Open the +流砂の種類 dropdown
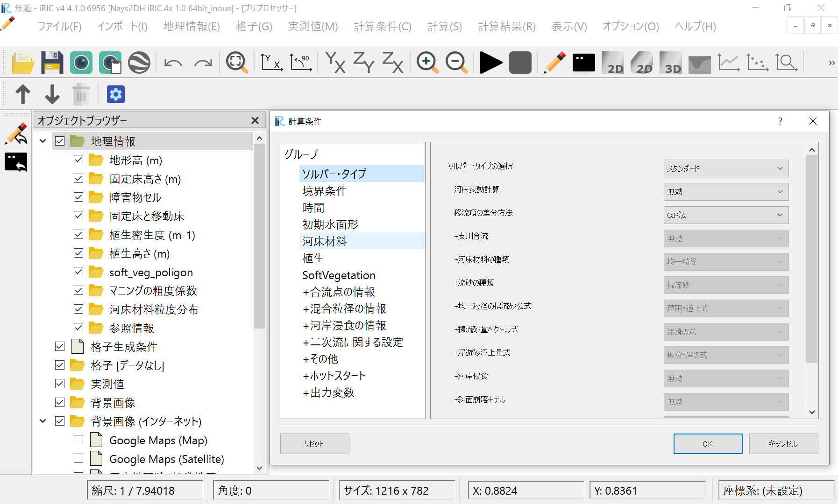 point(726,285)
